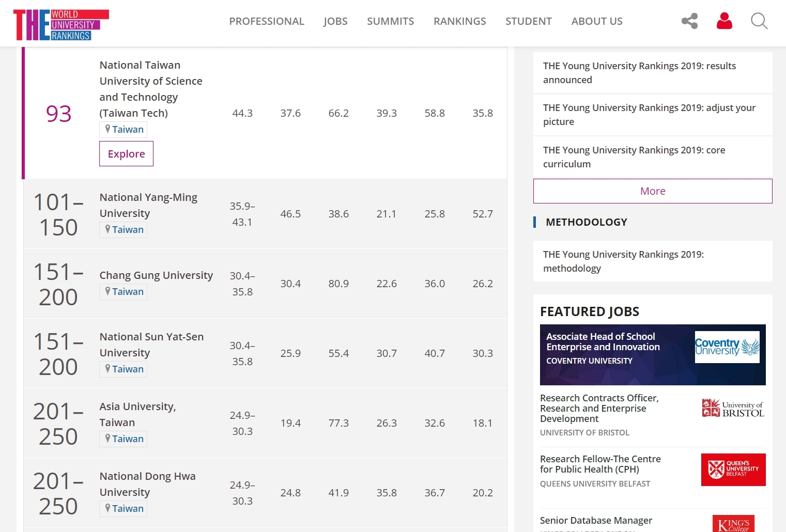
Task: Open Research Contracts Officer job listing
Action: click(599, 408)
